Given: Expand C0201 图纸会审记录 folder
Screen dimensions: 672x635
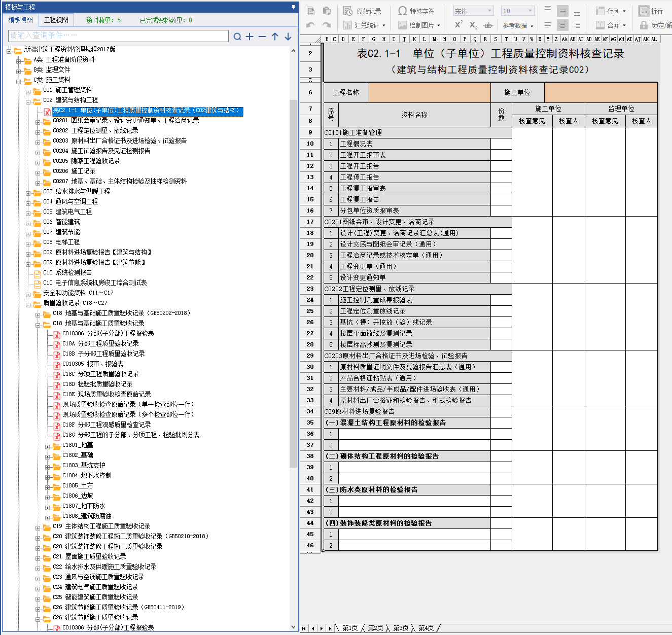Looking at the screenshot, I should tap(38, 122).
